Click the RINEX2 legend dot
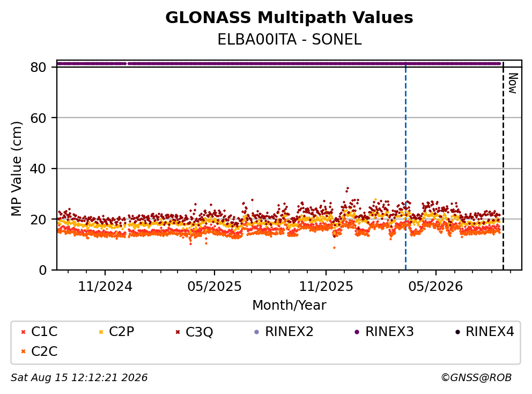 click(256, 332)
